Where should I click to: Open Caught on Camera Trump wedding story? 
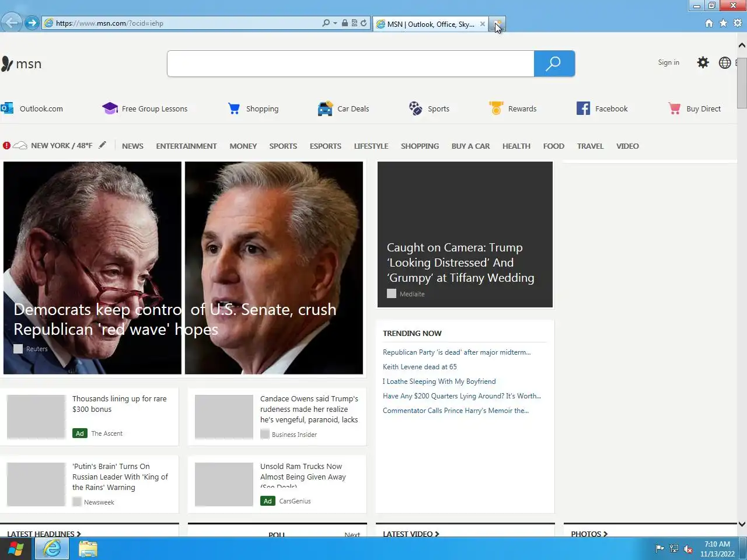click(x=460, y=262)
